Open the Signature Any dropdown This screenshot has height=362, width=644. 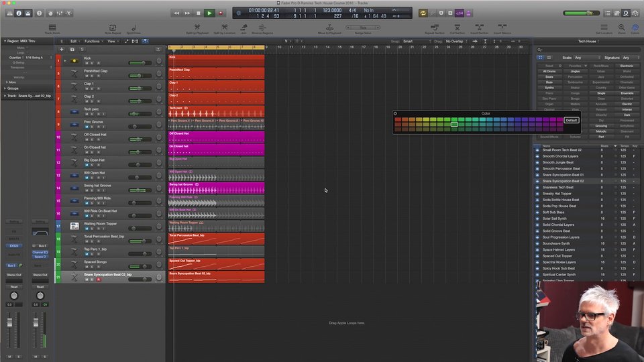click(630, 58)
